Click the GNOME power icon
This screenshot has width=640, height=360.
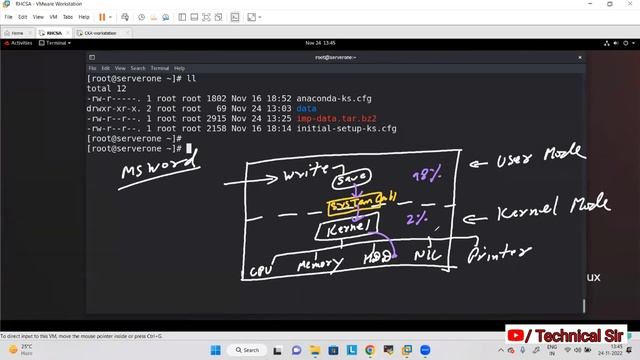click(625, 43)
